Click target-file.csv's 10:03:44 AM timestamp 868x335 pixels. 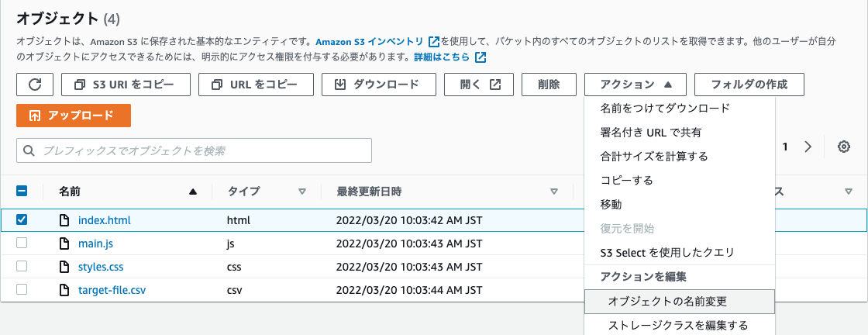tap(408, 289)
